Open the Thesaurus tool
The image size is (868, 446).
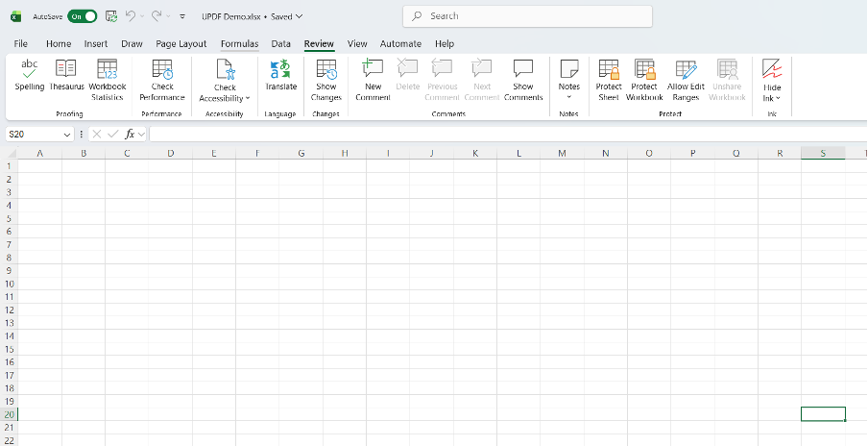pyautogui.click(x=66, y=76)
